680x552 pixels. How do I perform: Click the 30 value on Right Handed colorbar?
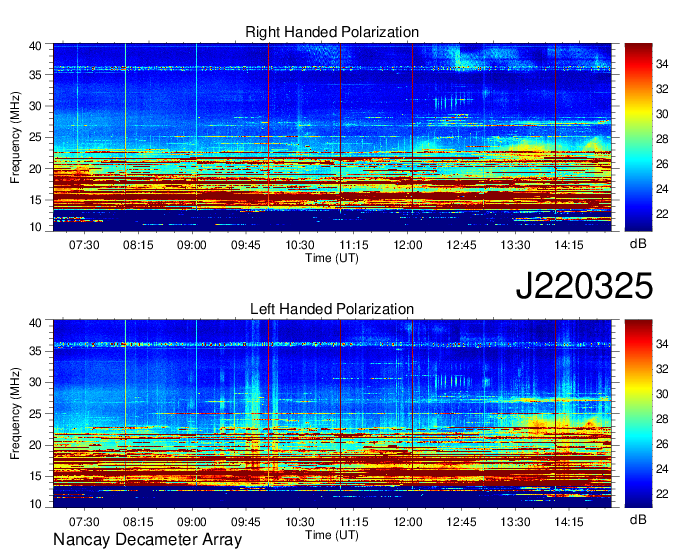click(662, 114)
